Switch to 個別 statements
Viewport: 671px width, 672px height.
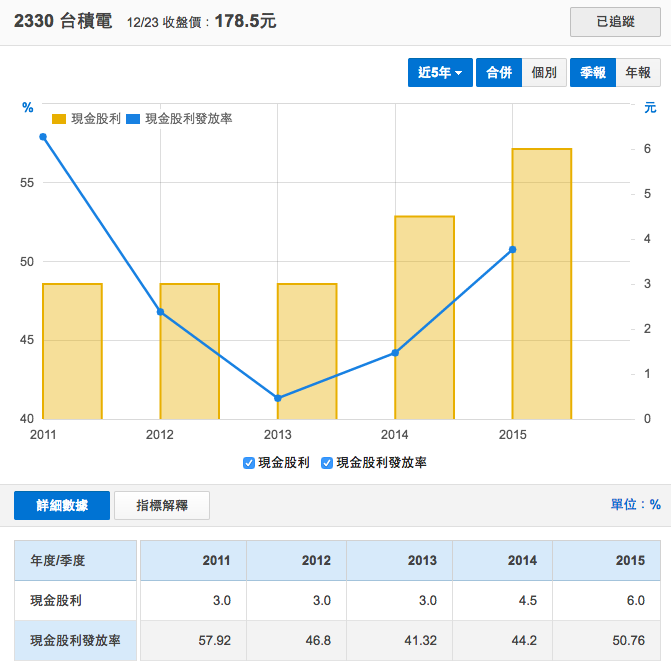tap(544, 72)
